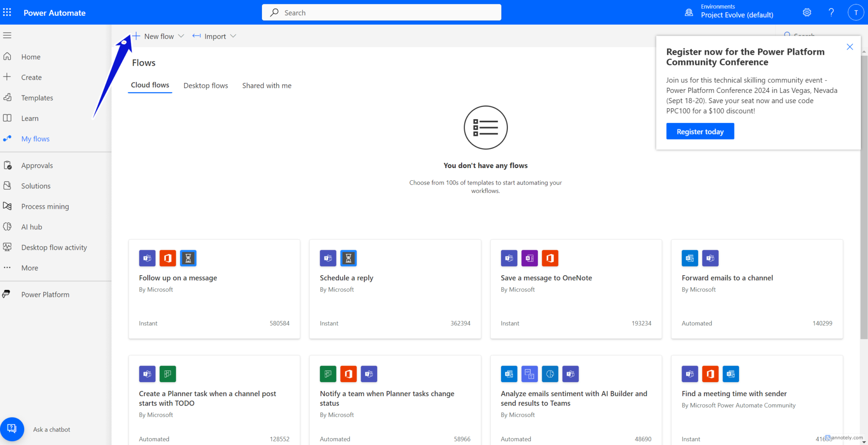Open the Power Automate waffle app launcher
The image size is (868, 445).
(x=7, y=12)
